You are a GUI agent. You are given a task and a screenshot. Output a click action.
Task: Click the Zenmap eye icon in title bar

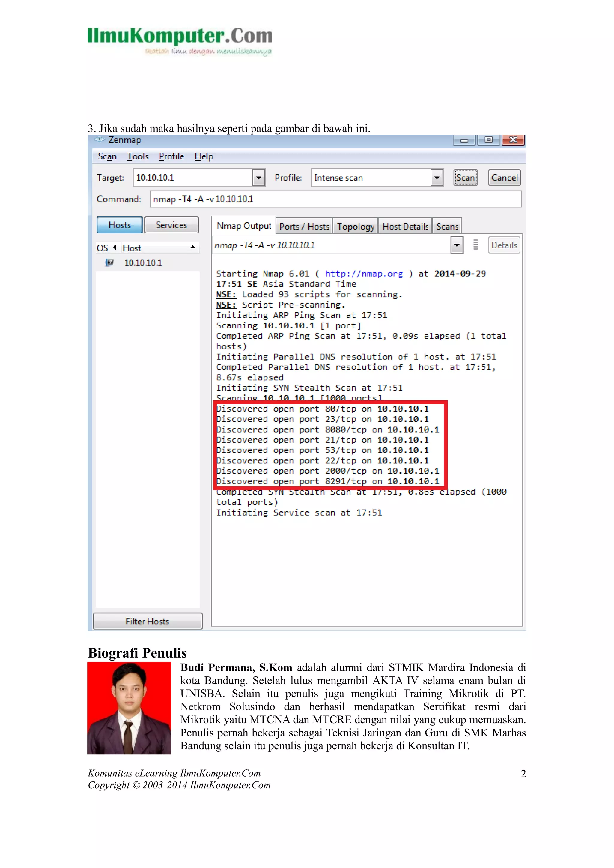(x=100, y=139)
